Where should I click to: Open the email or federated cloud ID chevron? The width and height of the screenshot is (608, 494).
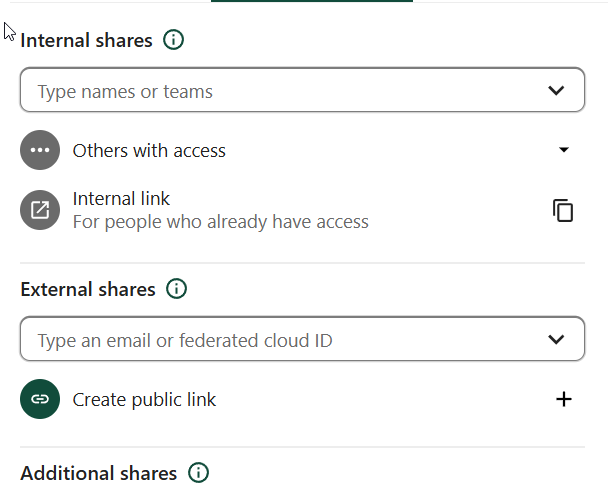click(557, 340)
